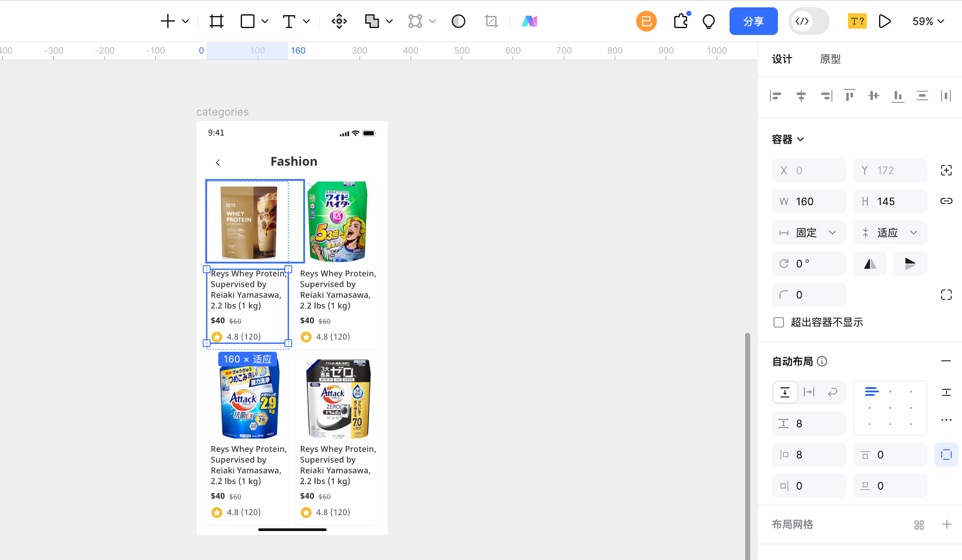Click align right icon
The width and height of the screenshot is (962, 560).
[826, 96]
